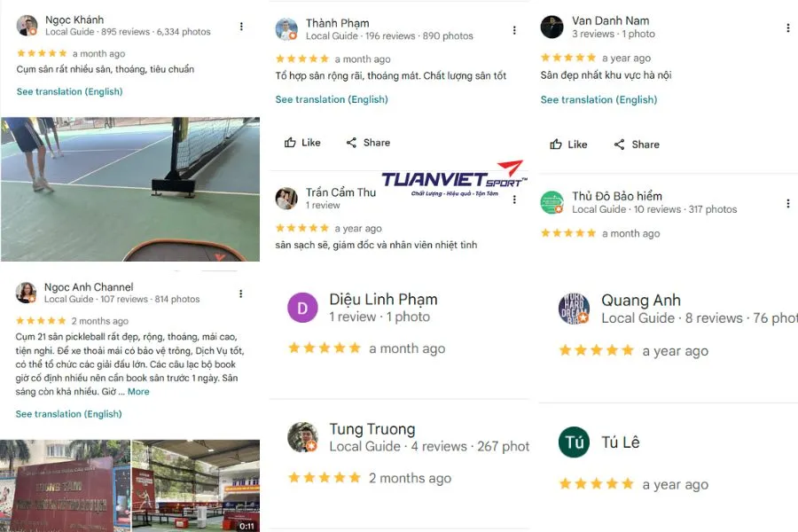The image size is (798, 532).
Task: Open three-dot menu on Thành Phạm's review
Action: [x=514, y=30]
